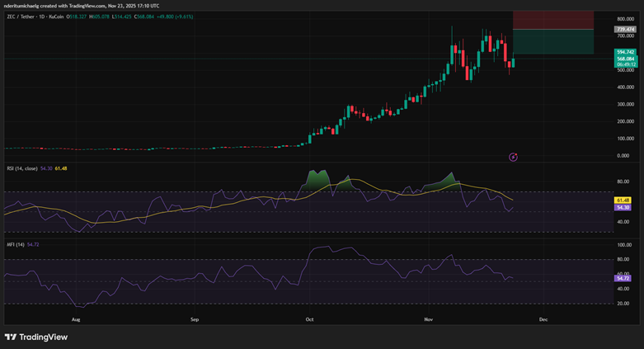Screen dimensions: 644x349
Task: Click the RSI (14, close) indicator label
Action: coord(22,168)
